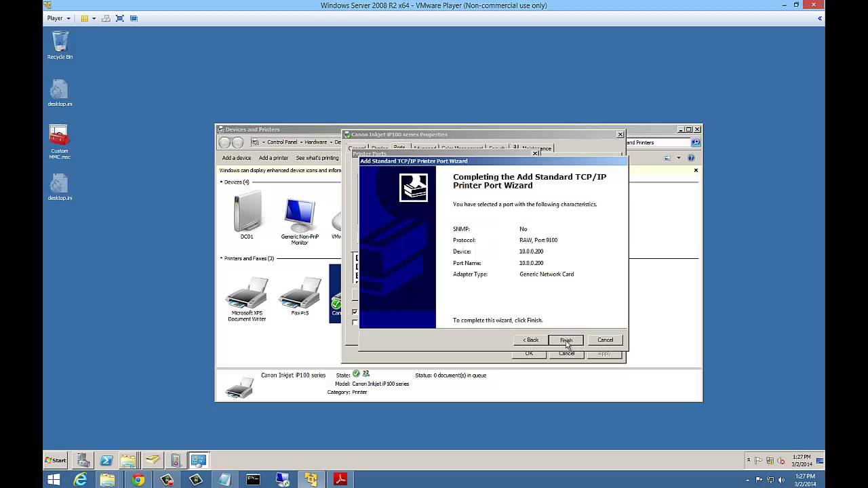Select the Generic Non-PnP Monitor icon
This screenshot has height=488, width=868.
[300, 222]
